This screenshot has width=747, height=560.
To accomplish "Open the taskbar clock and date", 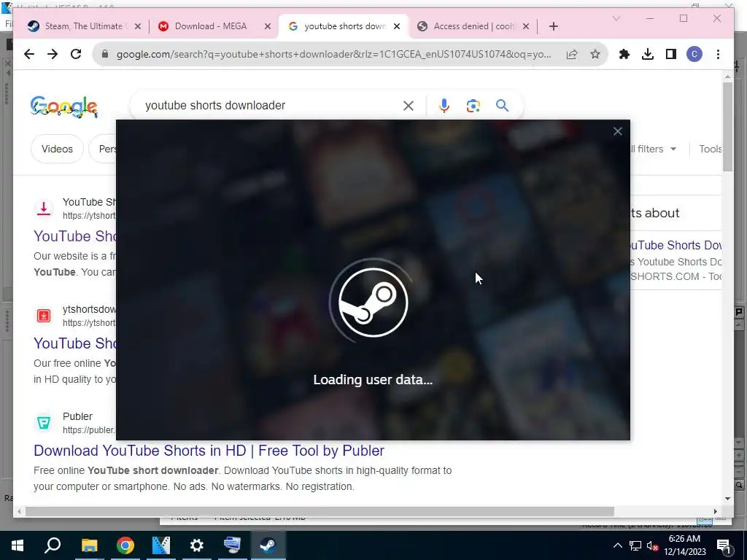I will [684, 545].
